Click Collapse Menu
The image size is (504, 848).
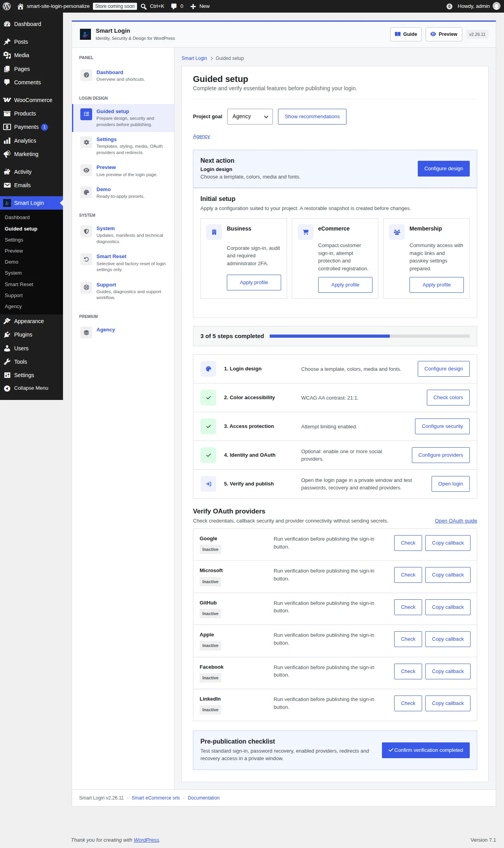tap(31, 388)
